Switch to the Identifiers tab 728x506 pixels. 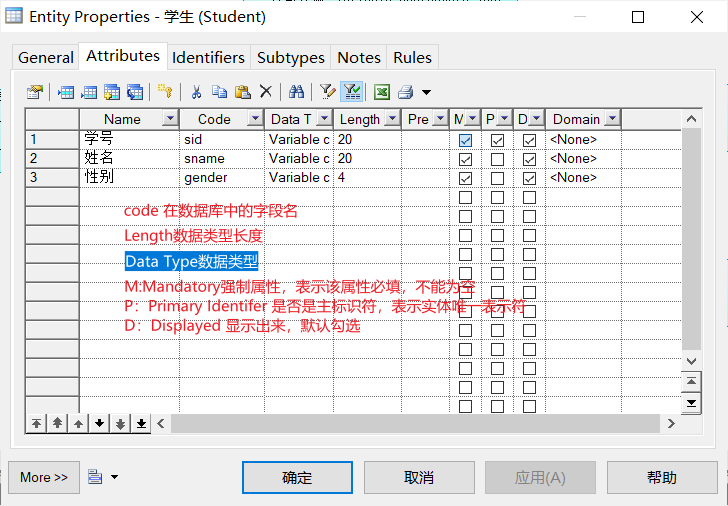(x=208, y=58)
